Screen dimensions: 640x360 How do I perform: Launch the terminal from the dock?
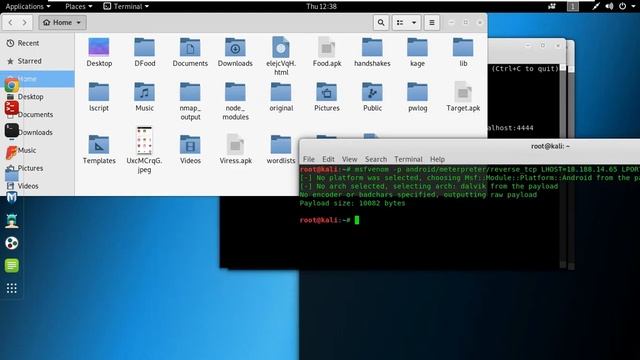[11, 130]
